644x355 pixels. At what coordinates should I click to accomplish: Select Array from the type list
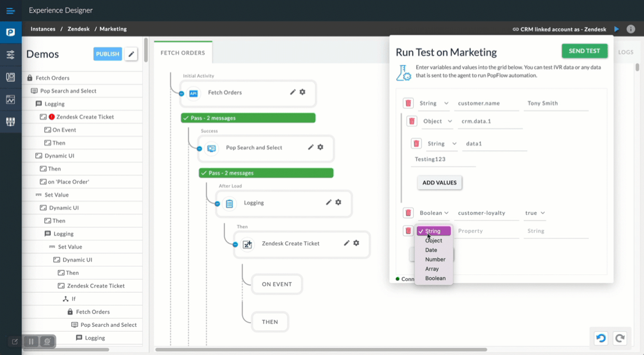tap(432, 269)
